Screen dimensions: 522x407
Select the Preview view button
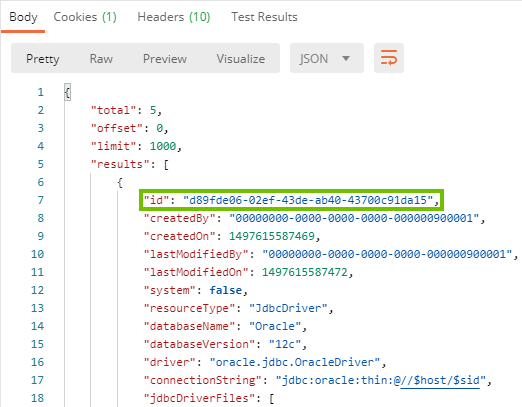click(x=165, y=59)
